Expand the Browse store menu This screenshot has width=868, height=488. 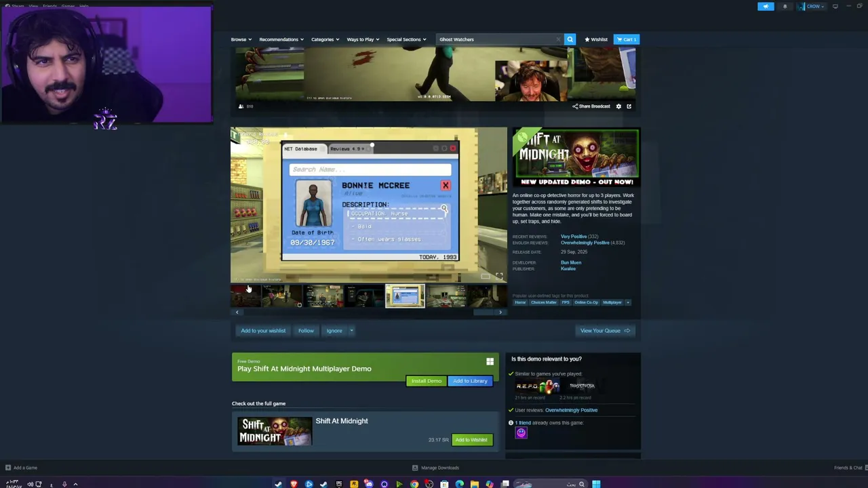pyautogui.click(x=241, y=39)
